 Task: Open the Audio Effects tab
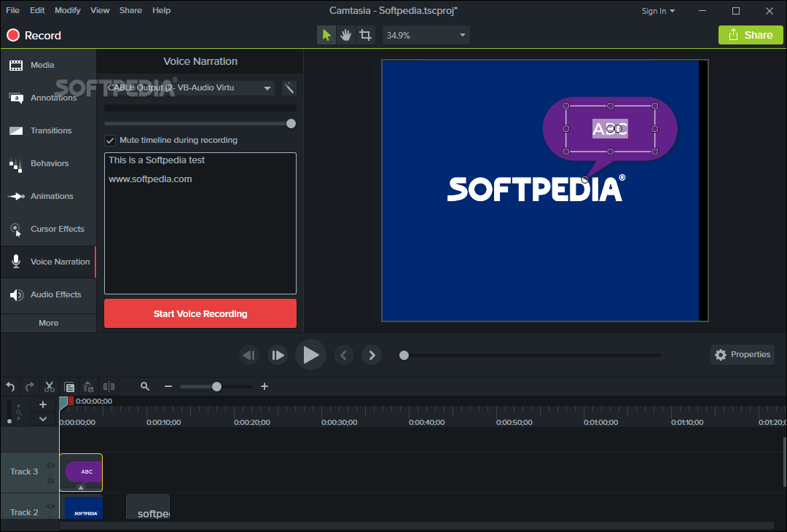(x=48, y=294)
